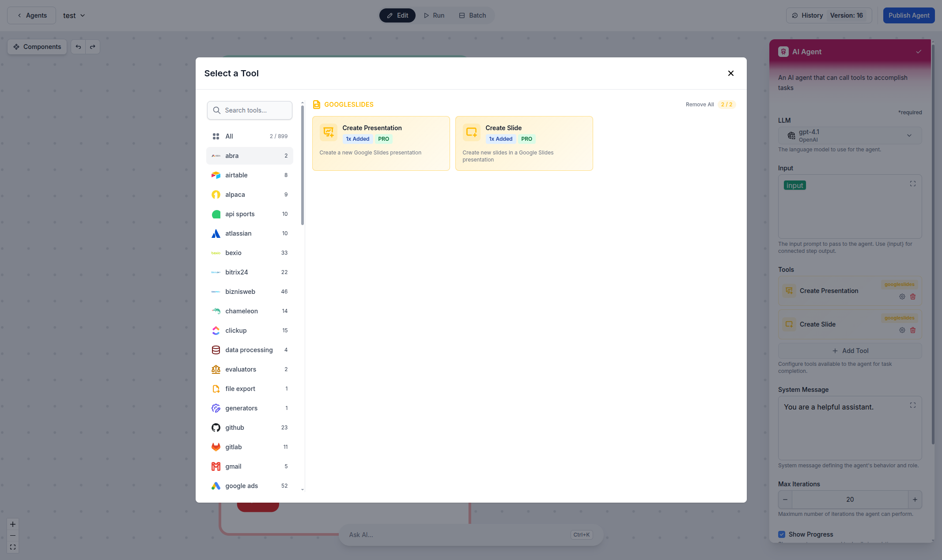942x560 pixels.
Task: Expand the Input field to fullscreen editor
Action: click(913, 184)
